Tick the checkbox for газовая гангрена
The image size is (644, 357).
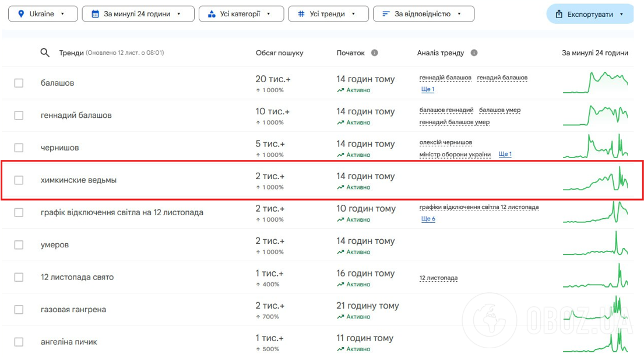coord(19,310)
